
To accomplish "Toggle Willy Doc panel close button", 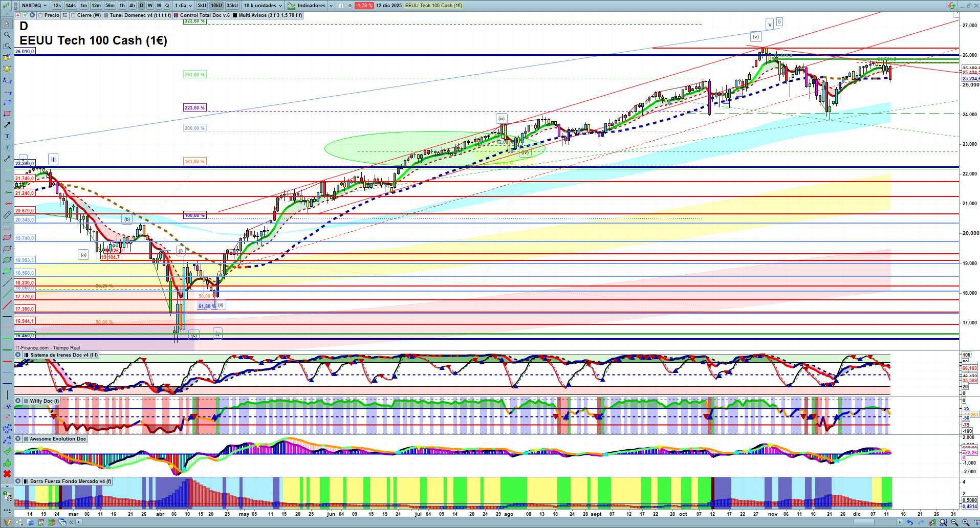I will coord(18,401).
